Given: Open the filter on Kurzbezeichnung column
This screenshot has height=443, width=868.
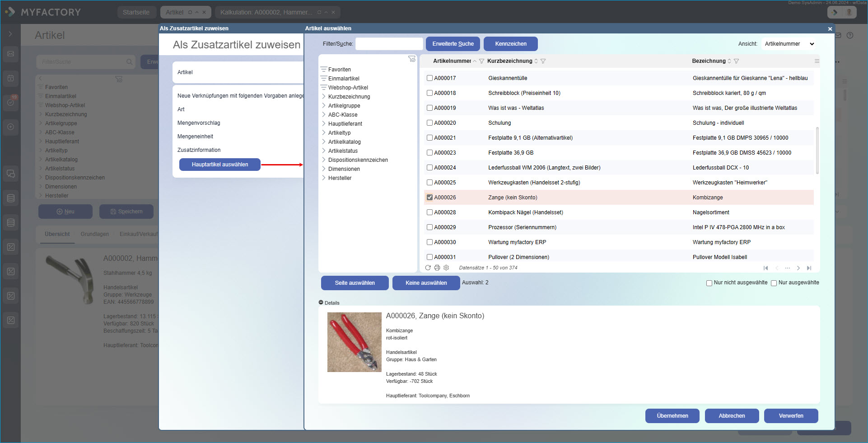Looking at the screenshot, I should 543,61.
